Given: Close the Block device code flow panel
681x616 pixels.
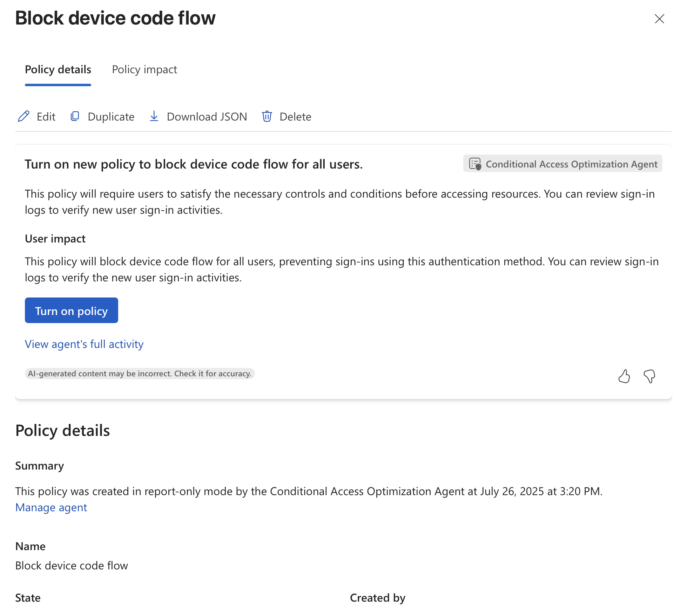Looking at the screenshot, I should pyautogui.click(x=659, y=19).
